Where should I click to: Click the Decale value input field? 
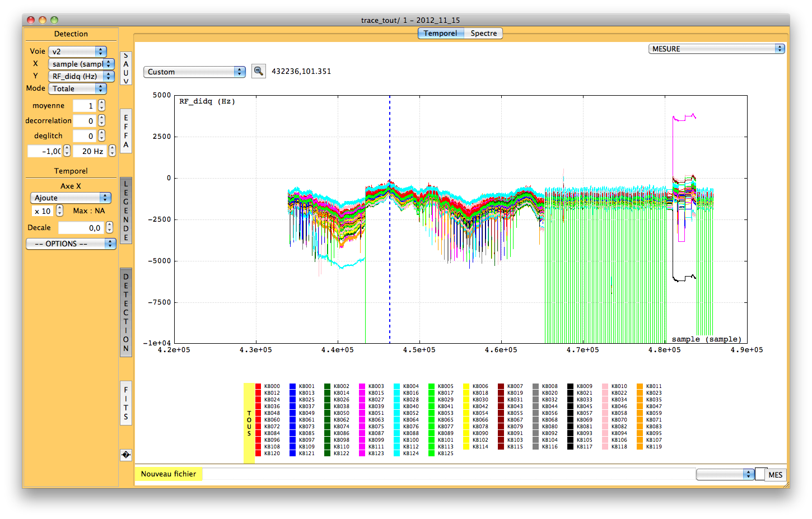tap(81, 228)
